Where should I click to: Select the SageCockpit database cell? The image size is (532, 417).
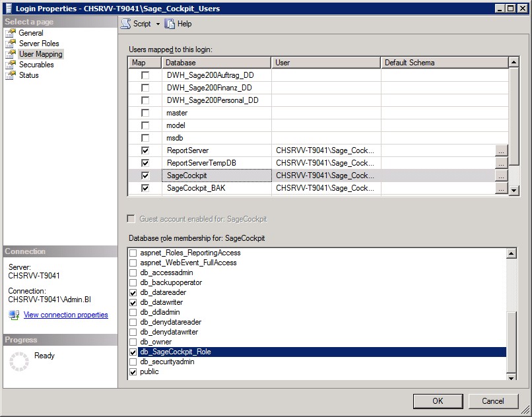[216, 176]
